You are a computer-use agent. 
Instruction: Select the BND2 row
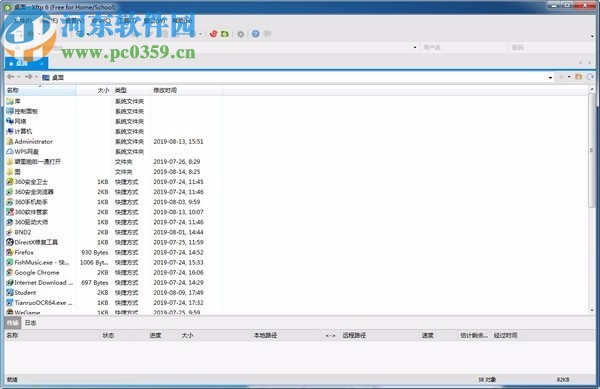pos(114,232)
